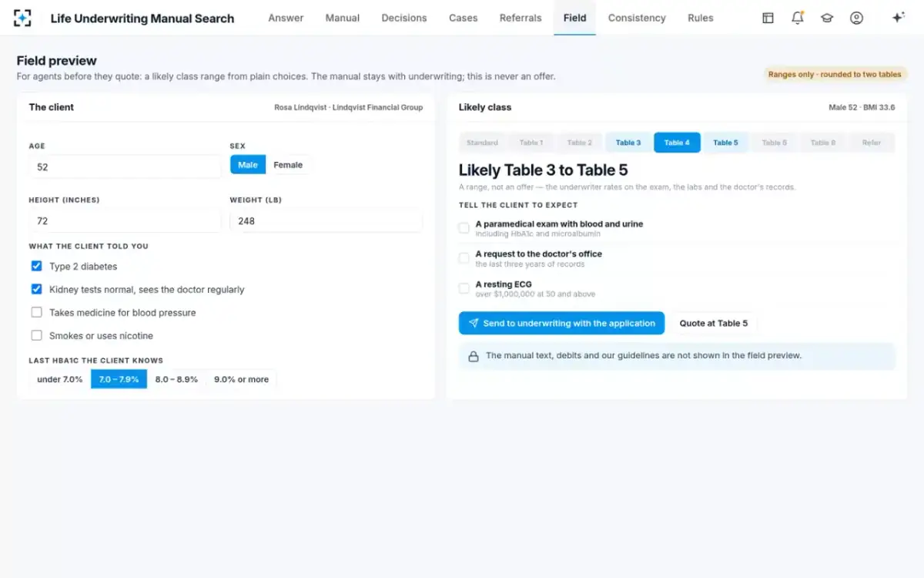Switch to the Manual tab

tap(343, 18)
